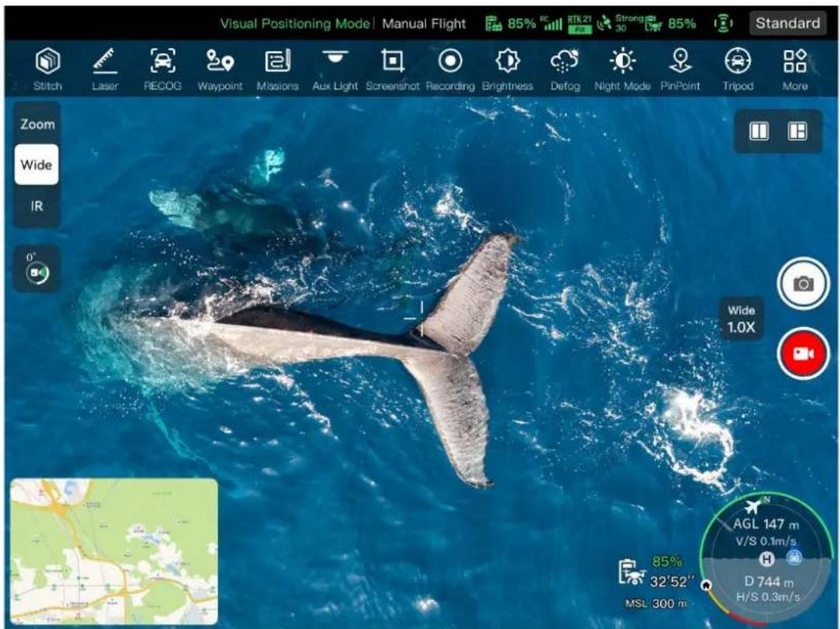Click obstacle sensing status icon
This screenshot has height=629, width=840.
coord(723,23)
